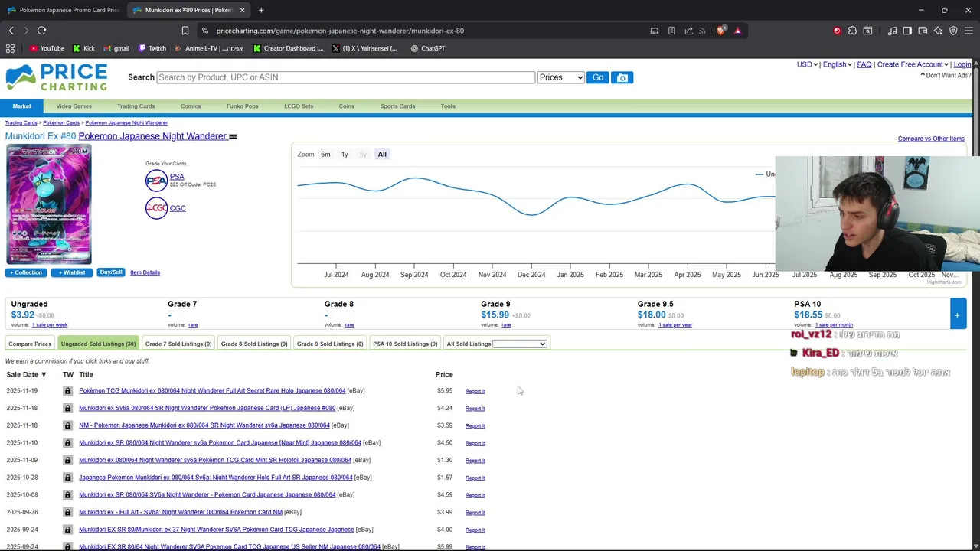Viewport: 980px width, 551px height.
Task: Set chart zoom to All
Action: point(382,154)
